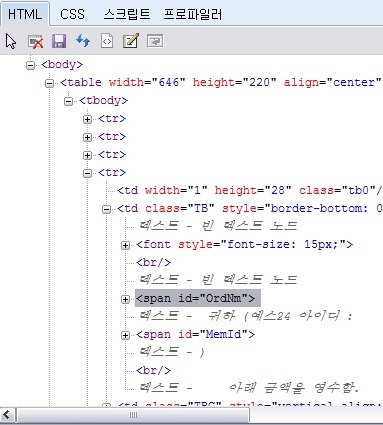Screen dimensions: 383x425
Task: Expand the <span id="MemId"> node
Action: [125, 335]
